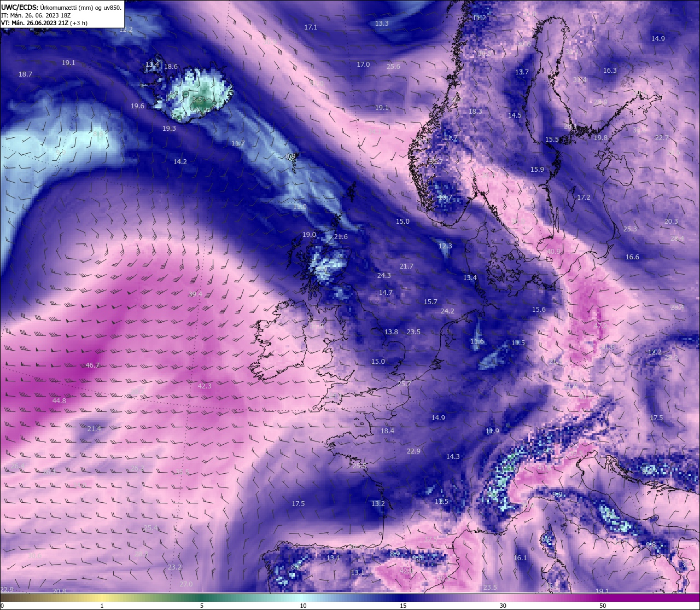Click the 25.6 map value
700x610 pixels.
pyautogui.click(x=393, y=67)
